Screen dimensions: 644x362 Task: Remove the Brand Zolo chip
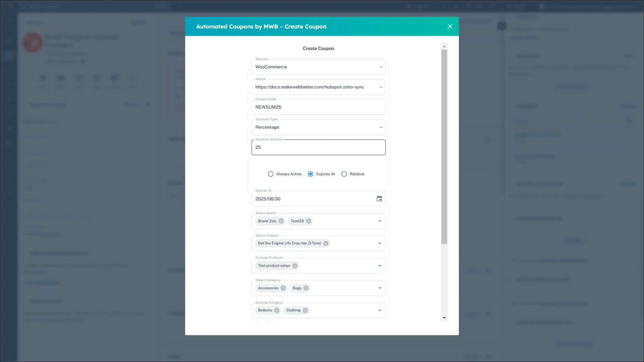click(x=281, y=221)
